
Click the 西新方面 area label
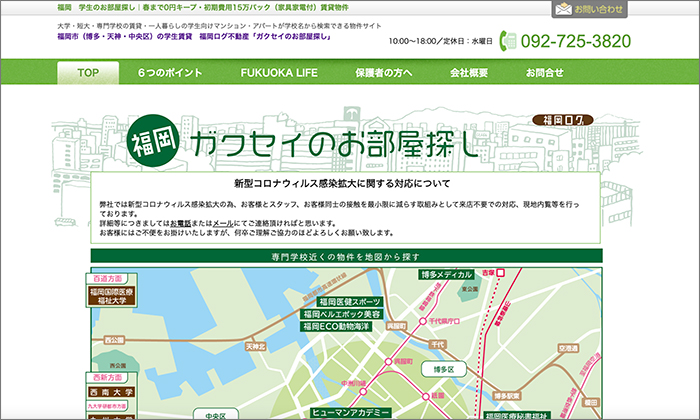(107, 378)
